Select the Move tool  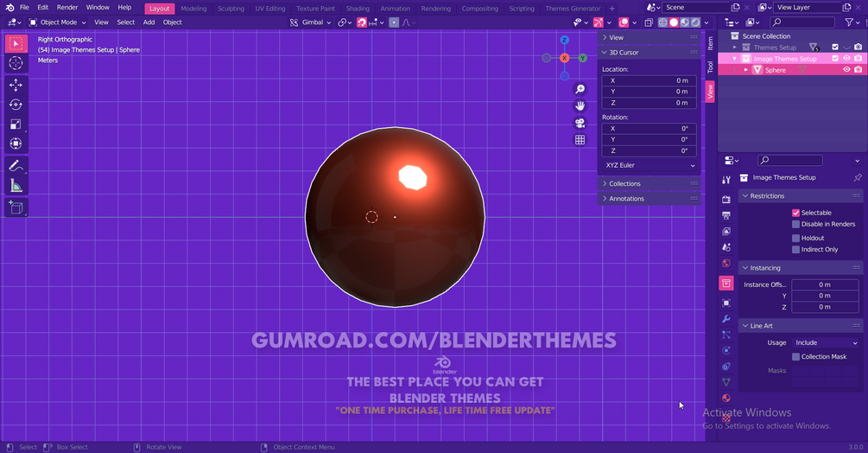tap(16, 85)
